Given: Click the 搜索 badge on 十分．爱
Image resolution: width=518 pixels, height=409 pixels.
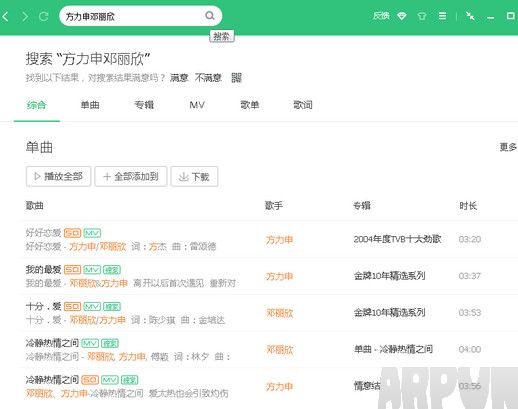Looking at the screenshot, I should [x=112, y=306].
